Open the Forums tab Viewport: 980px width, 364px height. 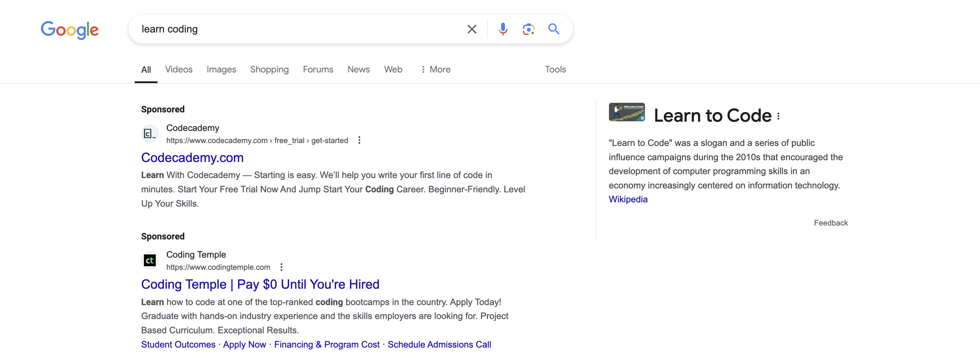(318, 70)
